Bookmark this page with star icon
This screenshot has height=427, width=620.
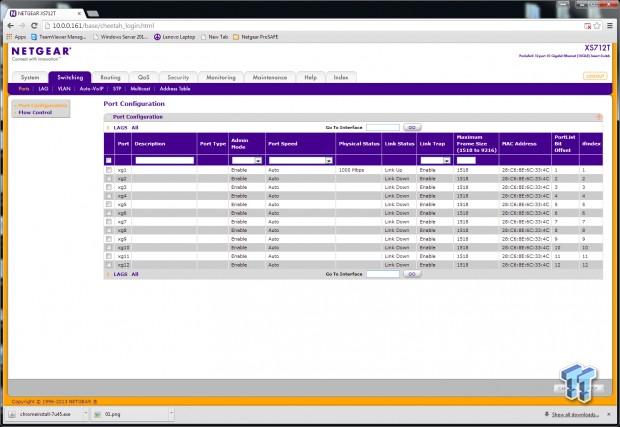point(597,26)
